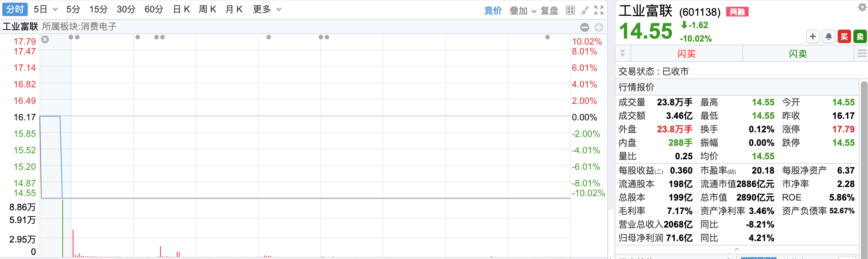Close the chart overlay x icon
Viewport: 868px width, 259px height.
(45, 39)
